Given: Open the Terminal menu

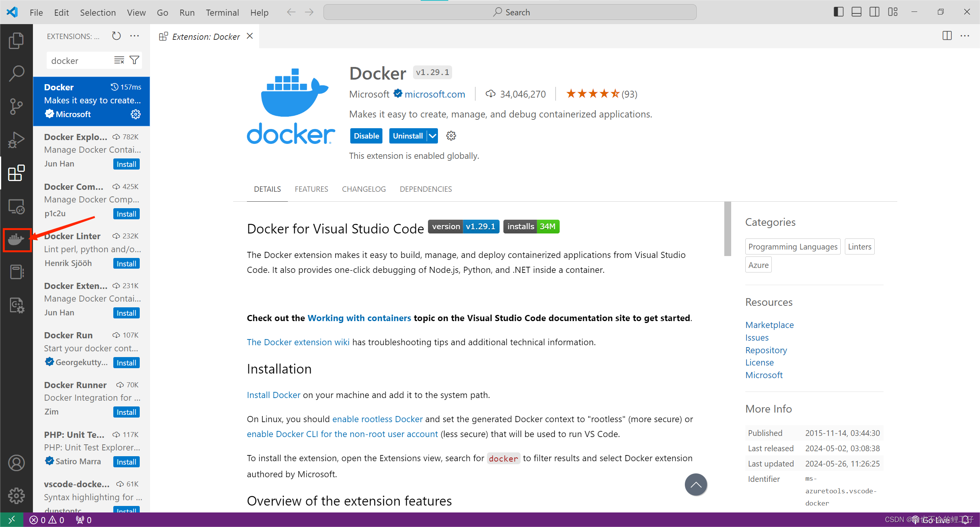Looking at the screenshot, I should pos(222,12).
